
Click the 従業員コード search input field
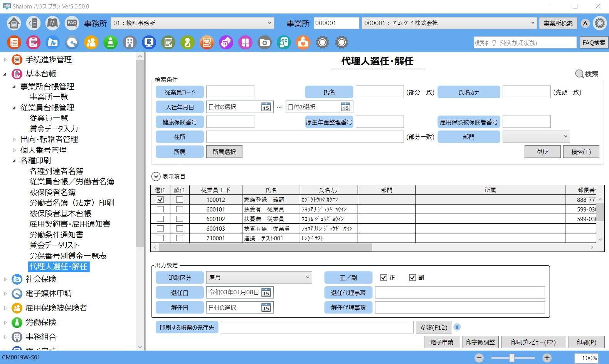[230, 92]
